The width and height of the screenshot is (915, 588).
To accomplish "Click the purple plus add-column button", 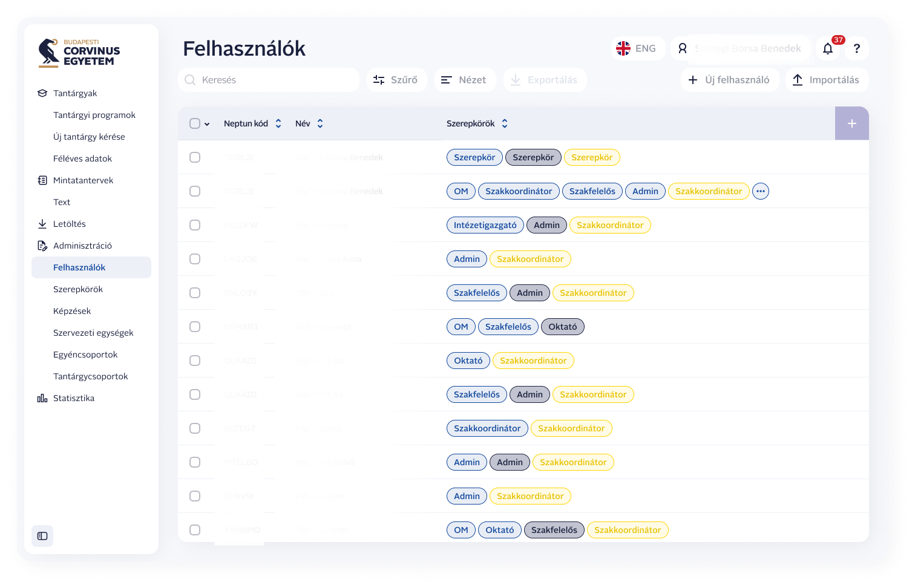I will 851,123.
